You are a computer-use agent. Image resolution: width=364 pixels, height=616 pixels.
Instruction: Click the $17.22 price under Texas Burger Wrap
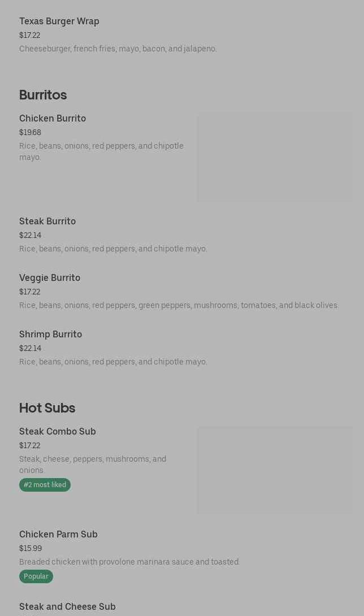(x=30, y=36)
